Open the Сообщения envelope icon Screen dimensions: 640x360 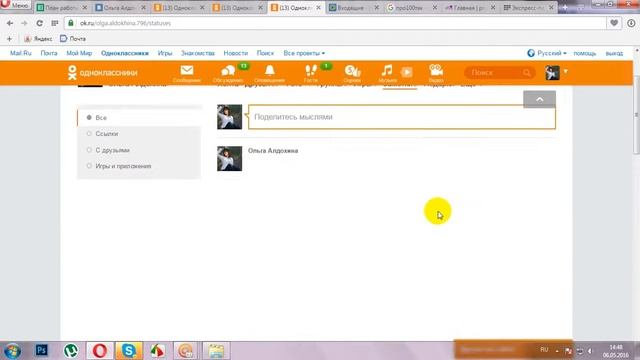[187, 71]
